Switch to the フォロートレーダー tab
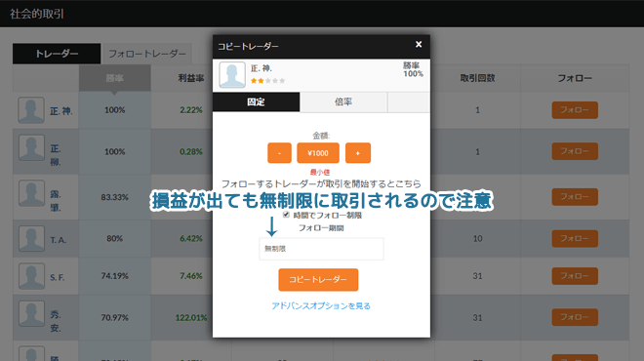This screenshot has height=361, width=644. tap(147, 54)
